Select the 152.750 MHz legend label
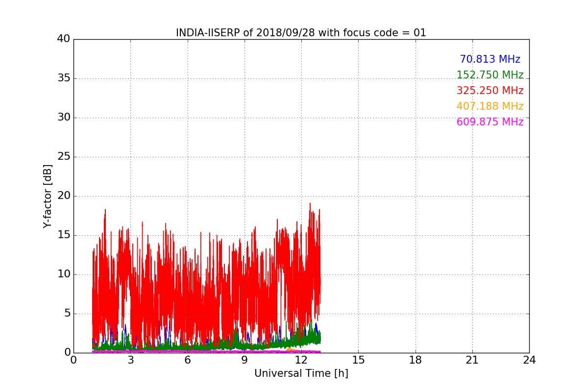The image size is (588, 392). [x=490, y=75]
